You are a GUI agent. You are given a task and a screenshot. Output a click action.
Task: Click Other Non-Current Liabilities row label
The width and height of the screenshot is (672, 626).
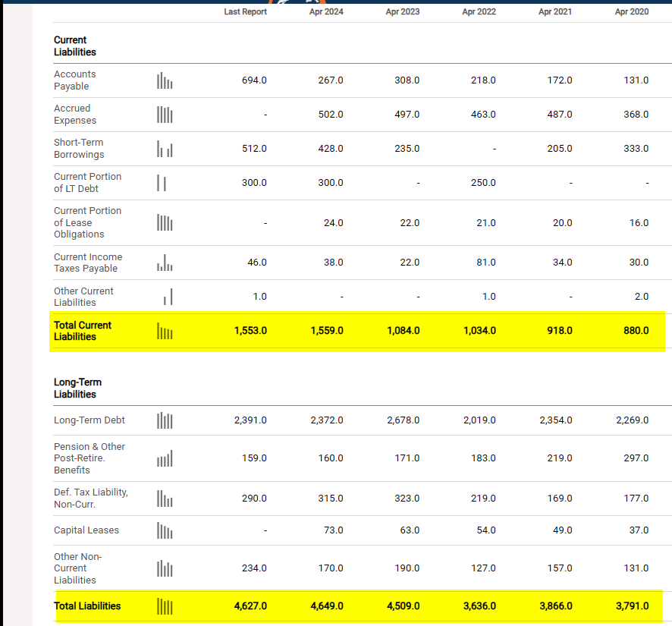[77, 568]
